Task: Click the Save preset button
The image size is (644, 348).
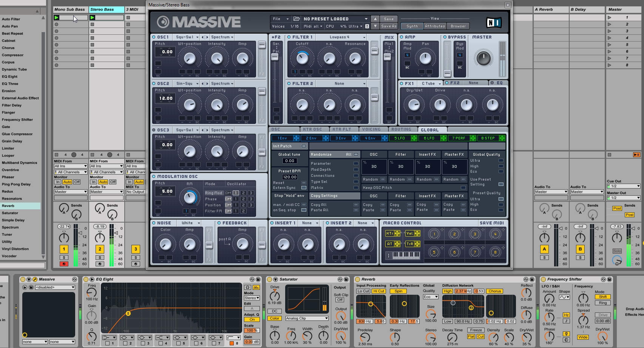Action: click(x=389, y=19)
